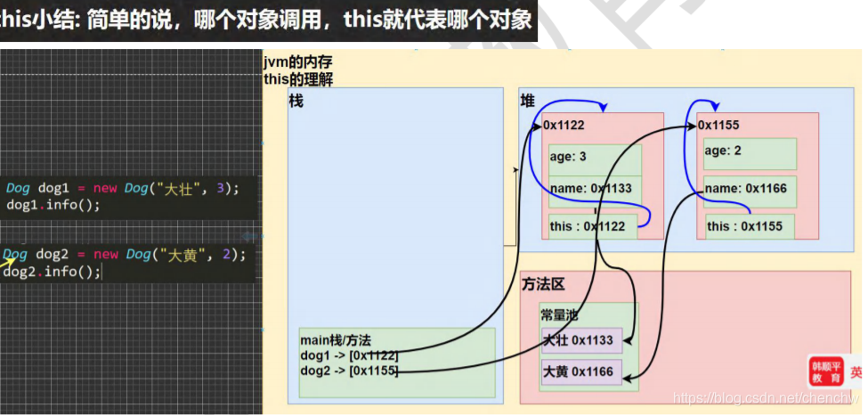Viewport: 868px width, 415px height.
Task: Select the 'this : 0x1155' field box
Action: tap(750, 226)
